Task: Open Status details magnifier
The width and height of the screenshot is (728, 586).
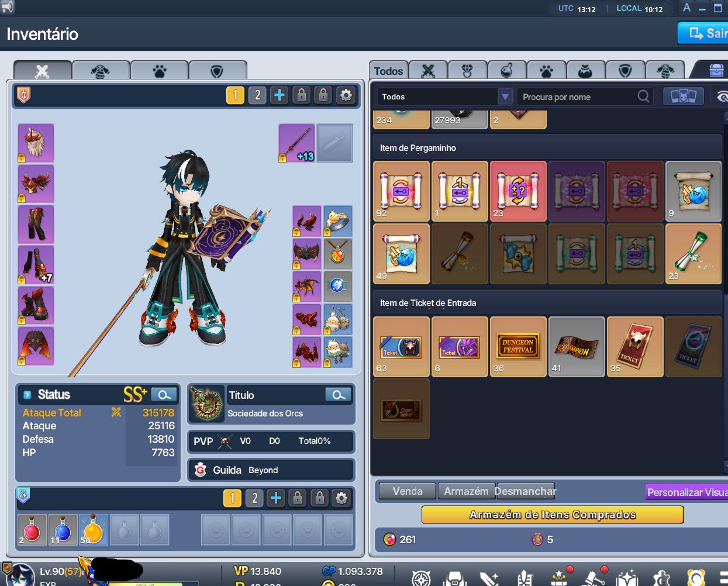Action: pos(164,395)
